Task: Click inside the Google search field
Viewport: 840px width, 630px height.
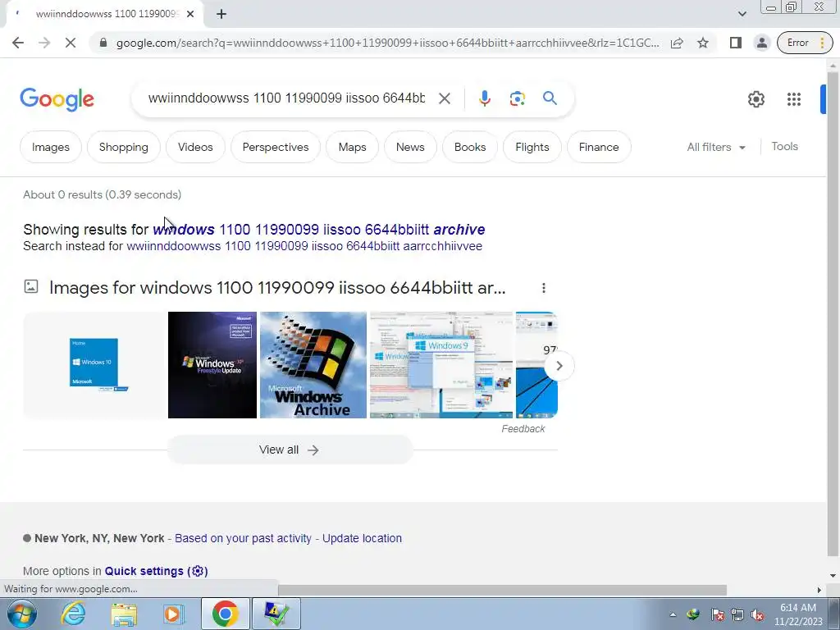Action: point(286,98)
